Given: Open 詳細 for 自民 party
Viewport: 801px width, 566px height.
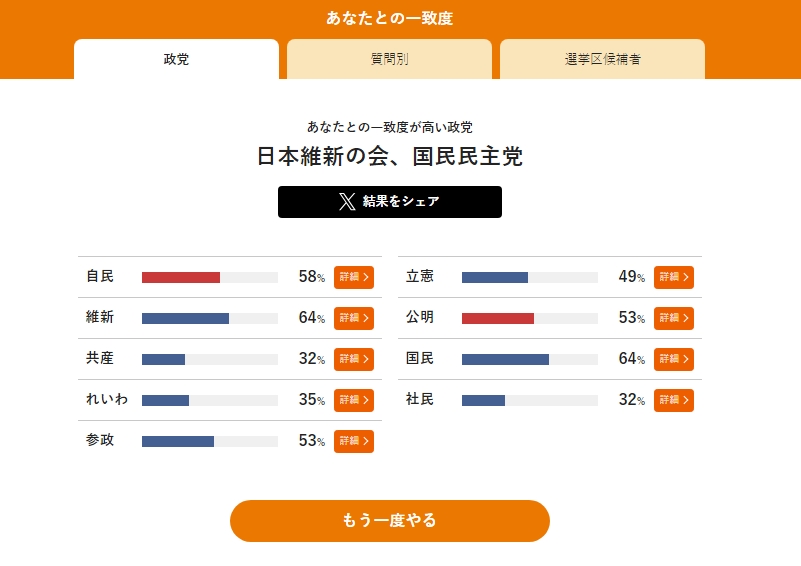Looking at the screenshot, I should pyautogui.click(x=353, y=277).
